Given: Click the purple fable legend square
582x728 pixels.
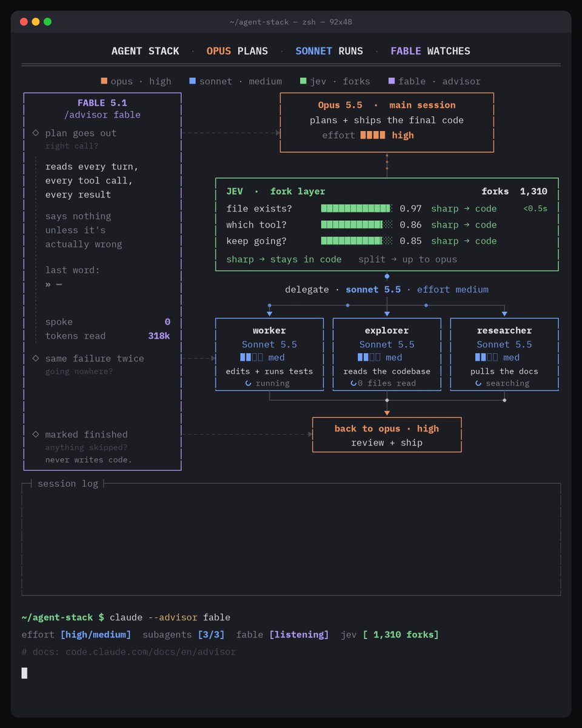Looking at the screenshot, I should click(x=391, y=81).
